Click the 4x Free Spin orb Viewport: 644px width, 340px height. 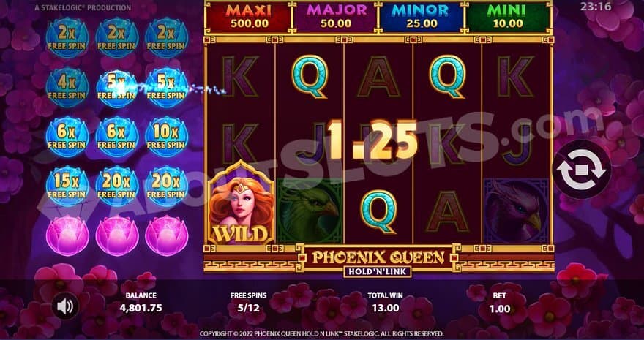coord(67,87)
